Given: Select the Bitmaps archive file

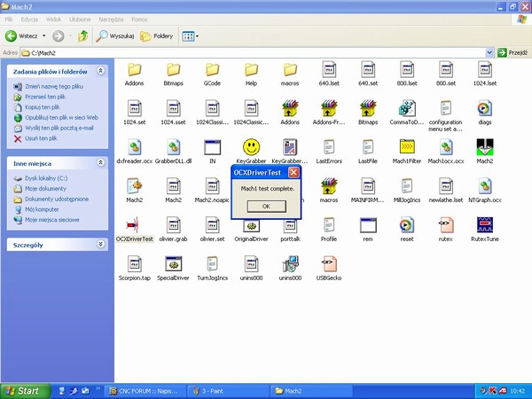Looking at the screenshot, I should pos(368,113).
